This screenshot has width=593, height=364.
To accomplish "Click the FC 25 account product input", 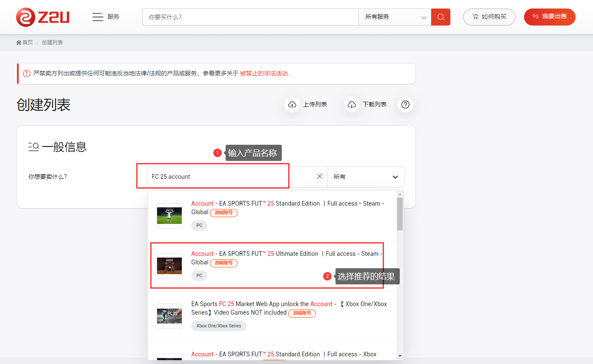I will coord(230,177).
